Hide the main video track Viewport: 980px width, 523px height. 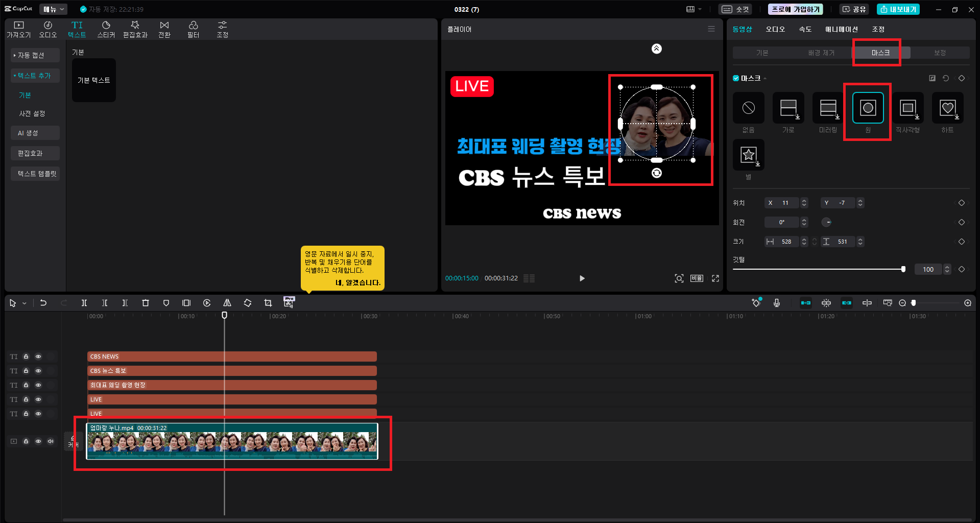(38, 441)
